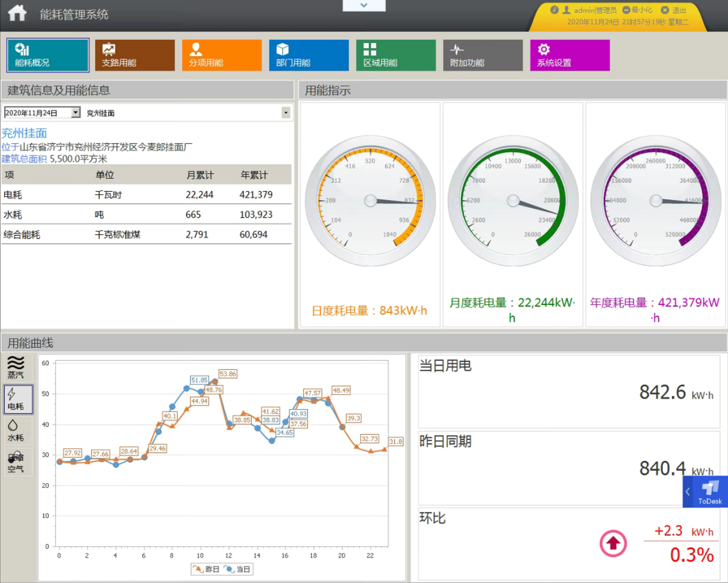Viewport: 728px width, 583px height.
Task: Expand the 兖州挂面 building selector dropdown
Action: [x=286, y=113]
